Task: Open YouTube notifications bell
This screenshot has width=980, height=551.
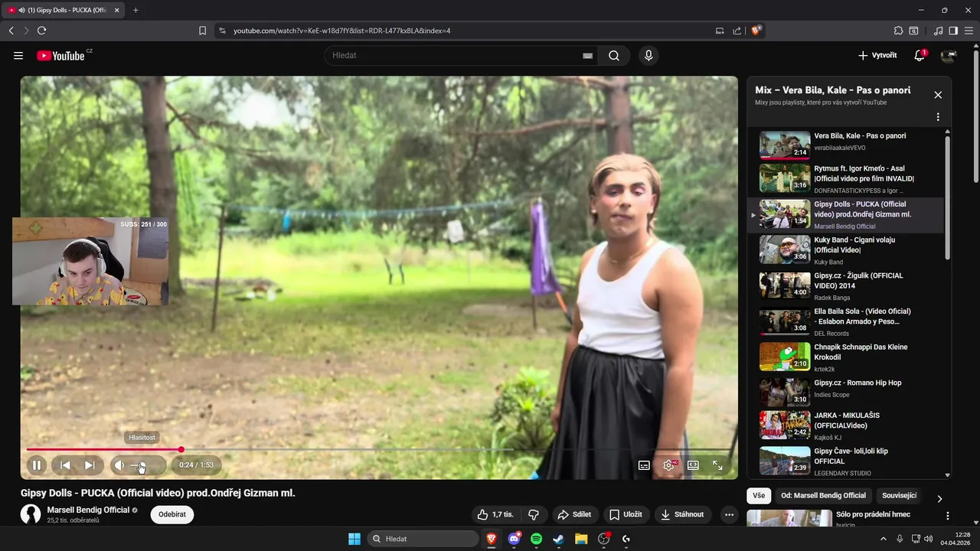Action: (x=920, y=56)
